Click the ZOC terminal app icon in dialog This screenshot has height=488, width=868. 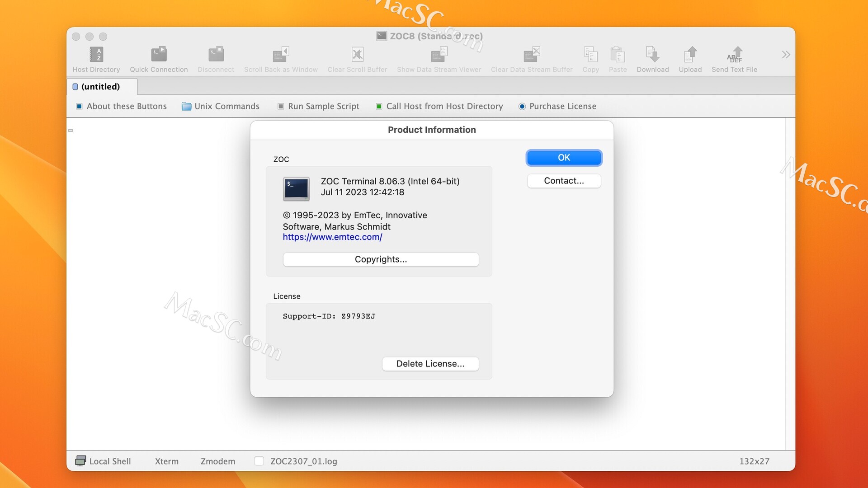(x=296, y=189)
